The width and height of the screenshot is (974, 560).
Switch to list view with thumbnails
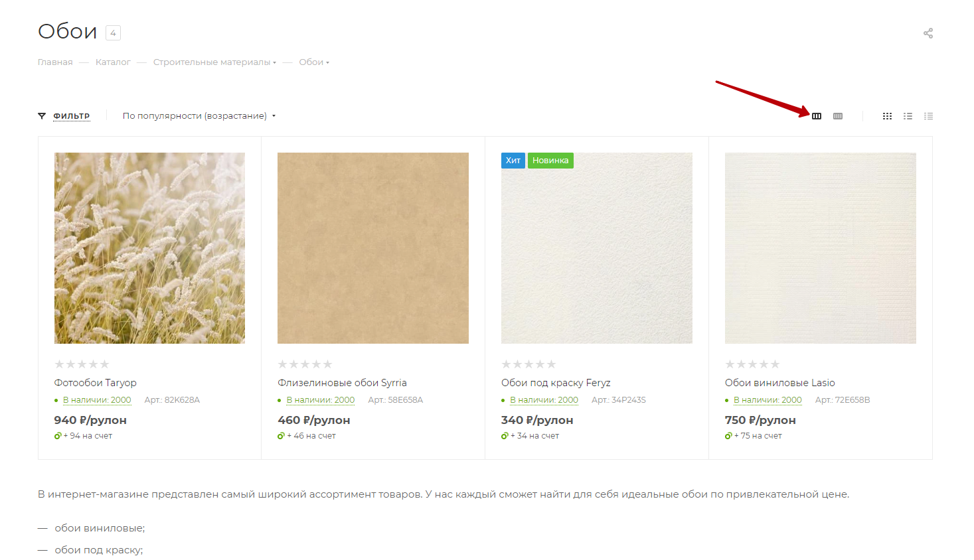click(908, 116)
